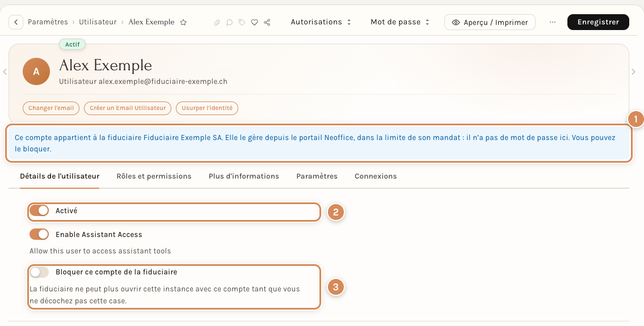Switch to the Connexions tab
This screenshot has height=326, width=644.
(x=376, y=176)
